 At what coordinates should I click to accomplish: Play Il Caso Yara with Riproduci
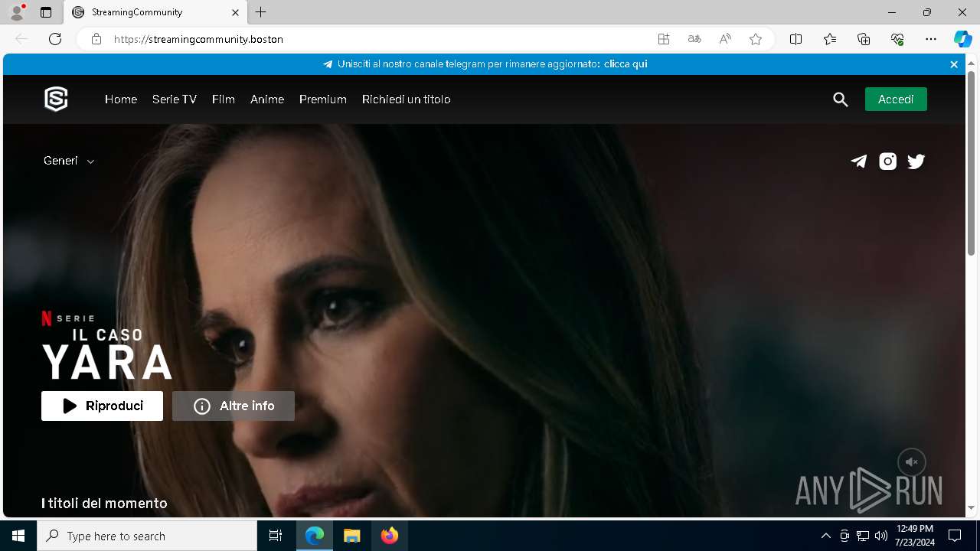click(x=102, y=406)
